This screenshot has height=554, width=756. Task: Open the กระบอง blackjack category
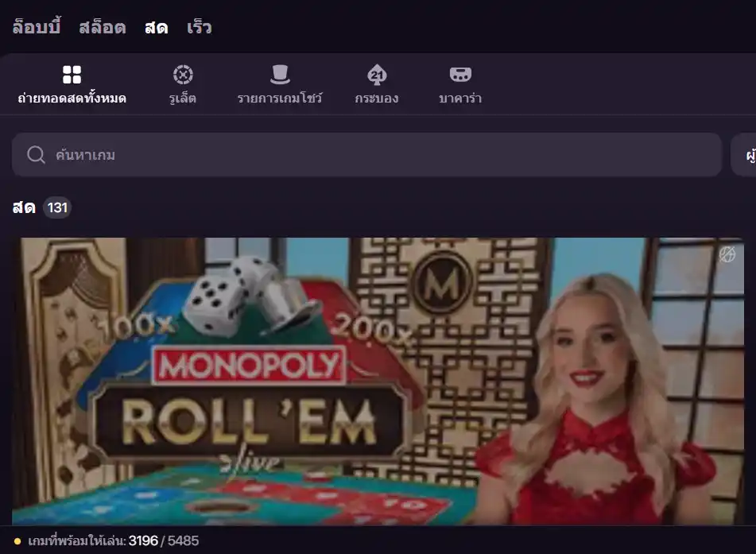click(x=377, y=99)
